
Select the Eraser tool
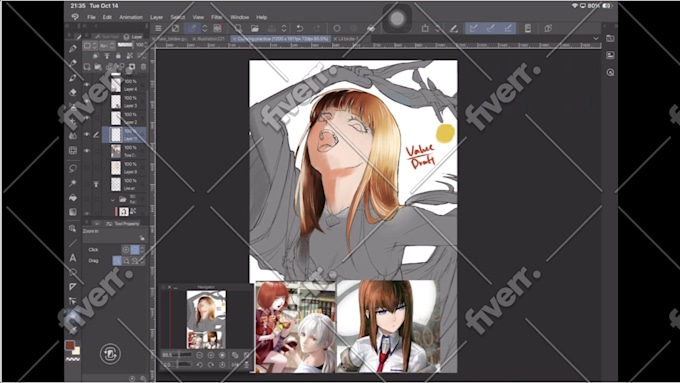(x=73, y=92)
